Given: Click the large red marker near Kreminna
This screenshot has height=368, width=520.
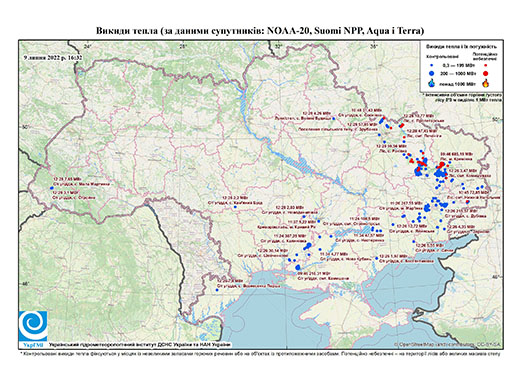Looking at the screenshot, I should [442, 164].
